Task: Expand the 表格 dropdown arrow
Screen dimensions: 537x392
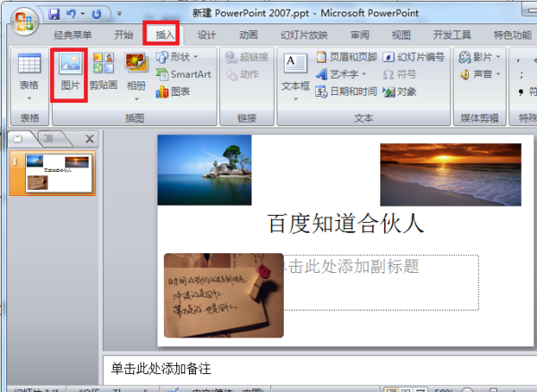Action: 30,98
